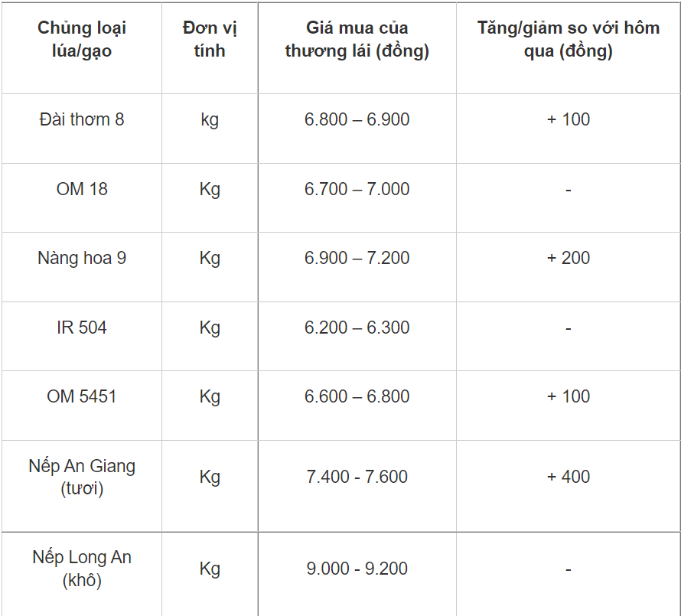Image resolution: width=681 pixels, height=616 pixels.
Task: Select the price 9.000 - 9.200 cell
Action: click(357, 569)
